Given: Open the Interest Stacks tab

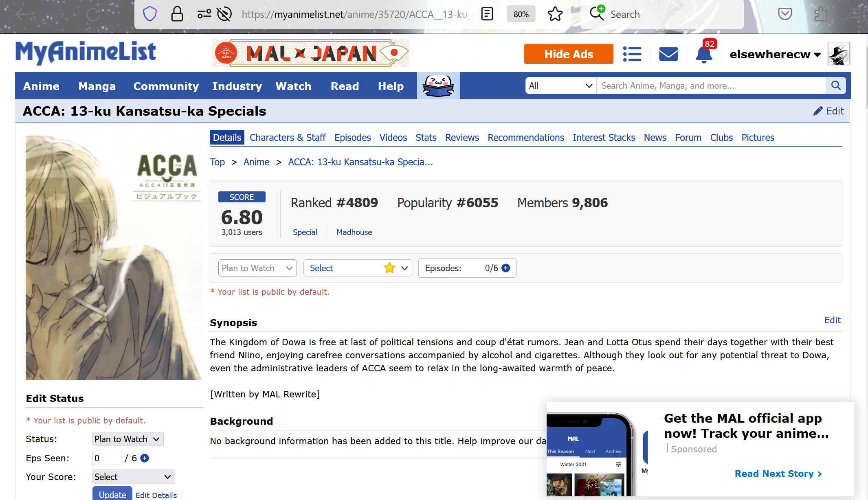Looking at the screenshot, I should click(x=604, y=138).
